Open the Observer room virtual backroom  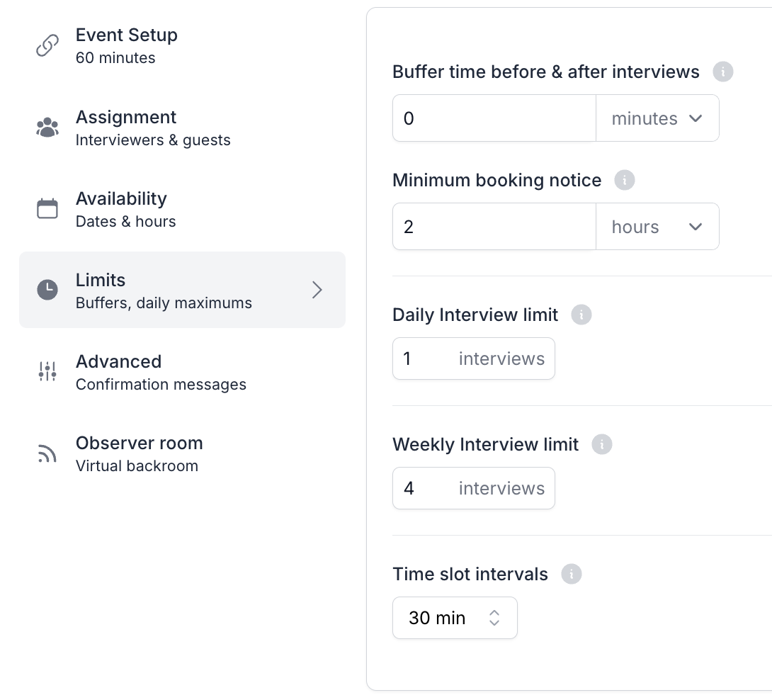pyautogui.click(x=139, y=453)
